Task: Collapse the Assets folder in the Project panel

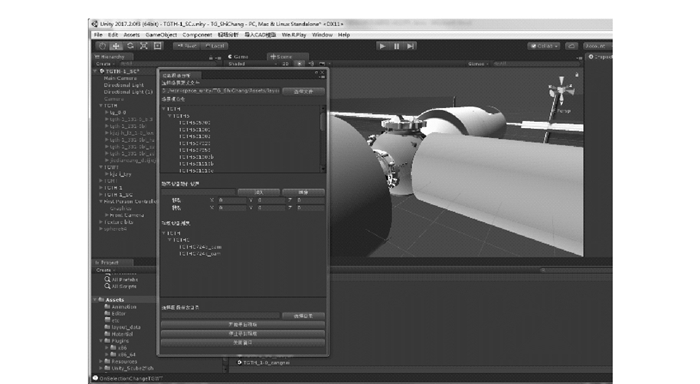Action: tap(95, 300)
